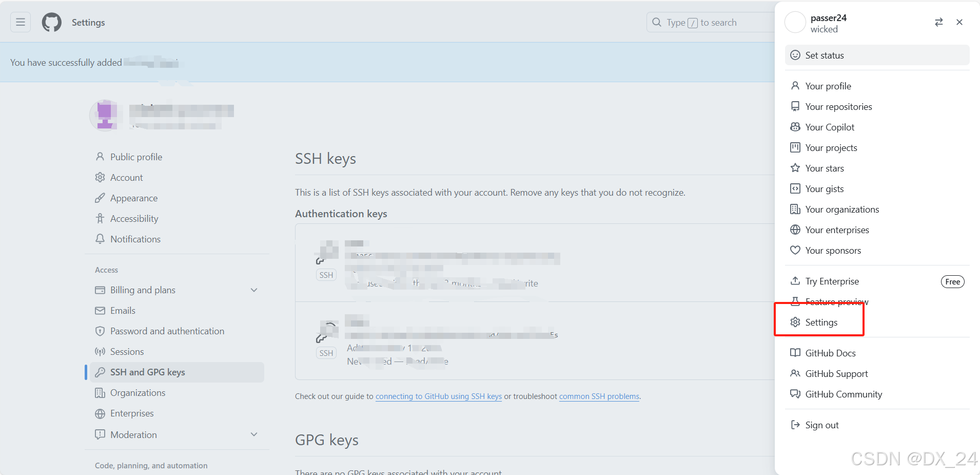Click the gear icon beside Settings in menu
The height and width of the screenshot is (475, 980).
(795, 322)
